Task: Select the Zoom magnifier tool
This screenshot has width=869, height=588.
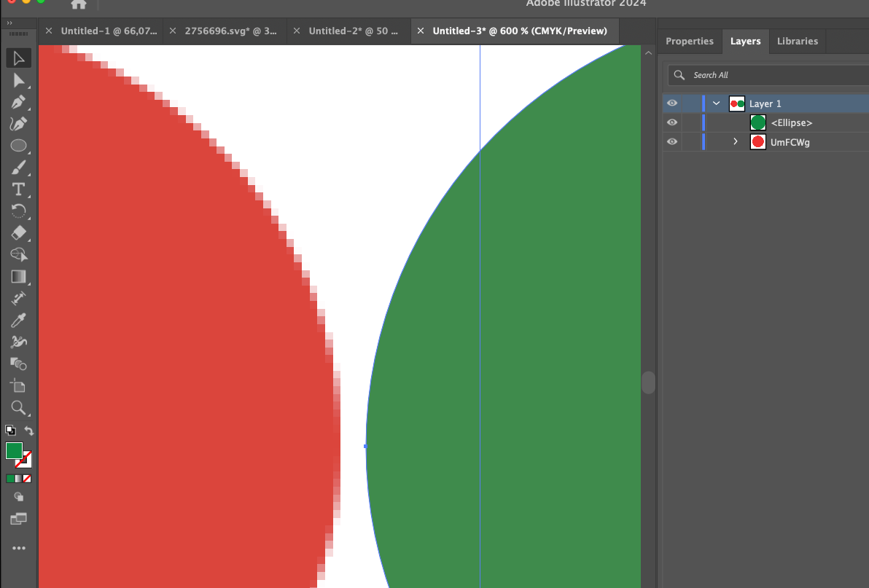Action: pyautogui.click(x=18, y=407)
